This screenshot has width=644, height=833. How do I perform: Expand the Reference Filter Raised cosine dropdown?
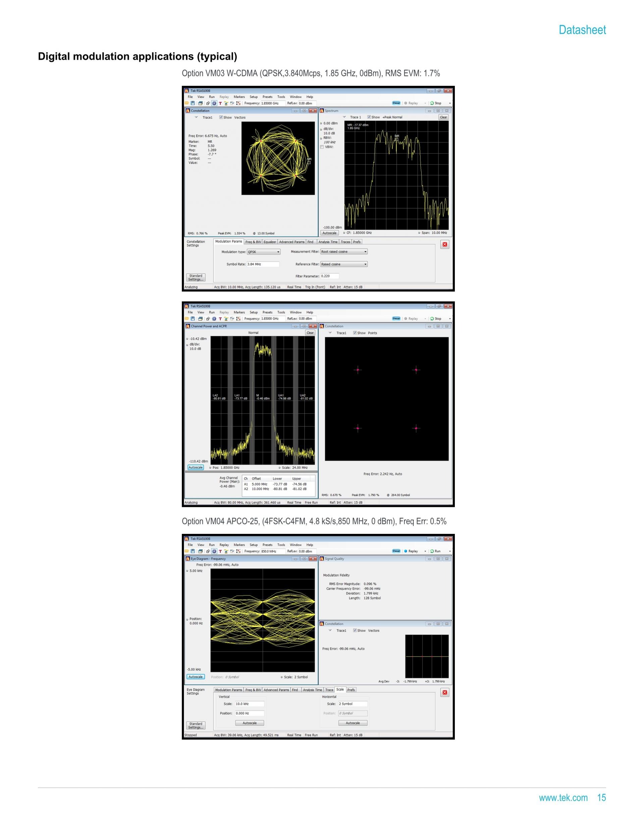(344, 264)
